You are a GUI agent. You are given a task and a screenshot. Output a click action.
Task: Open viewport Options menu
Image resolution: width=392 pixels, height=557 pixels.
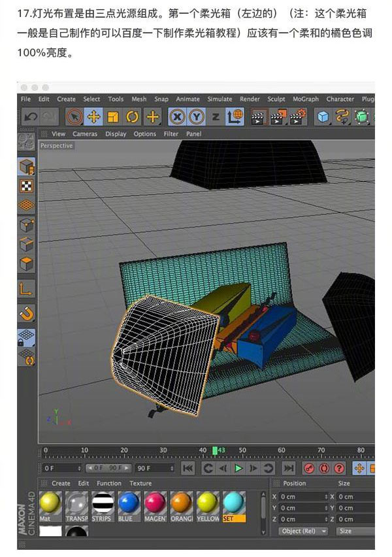coord(144,134)
